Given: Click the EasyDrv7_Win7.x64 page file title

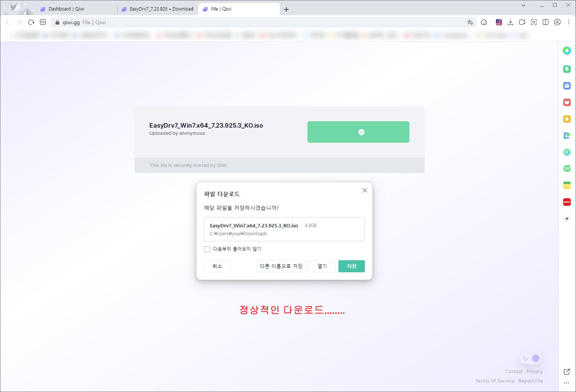Looking at the screenshot, I should point(206,125).
